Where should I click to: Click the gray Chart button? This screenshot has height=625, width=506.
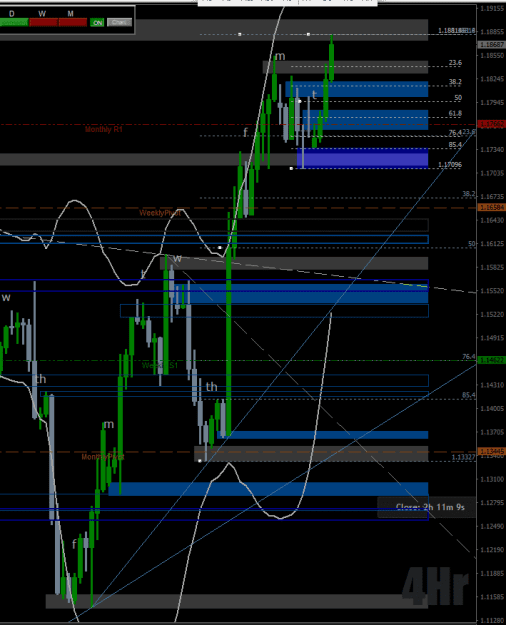click(119, 23)
